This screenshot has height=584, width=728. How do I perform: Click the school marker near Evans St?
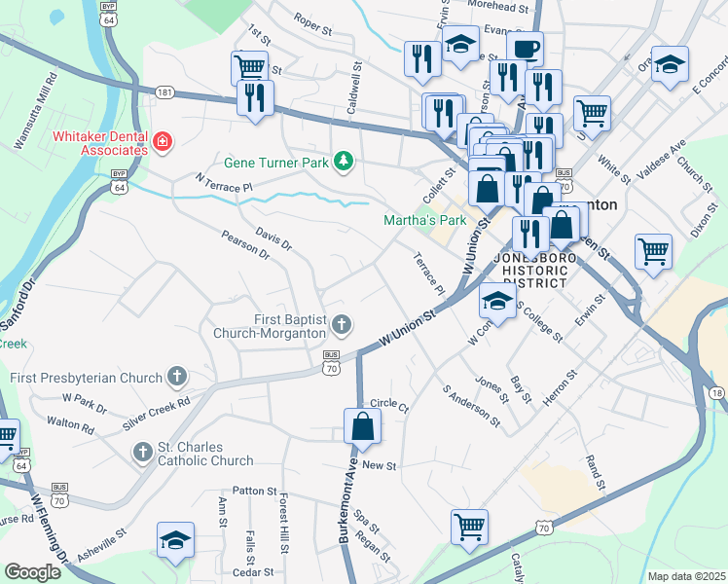(460, 48)
